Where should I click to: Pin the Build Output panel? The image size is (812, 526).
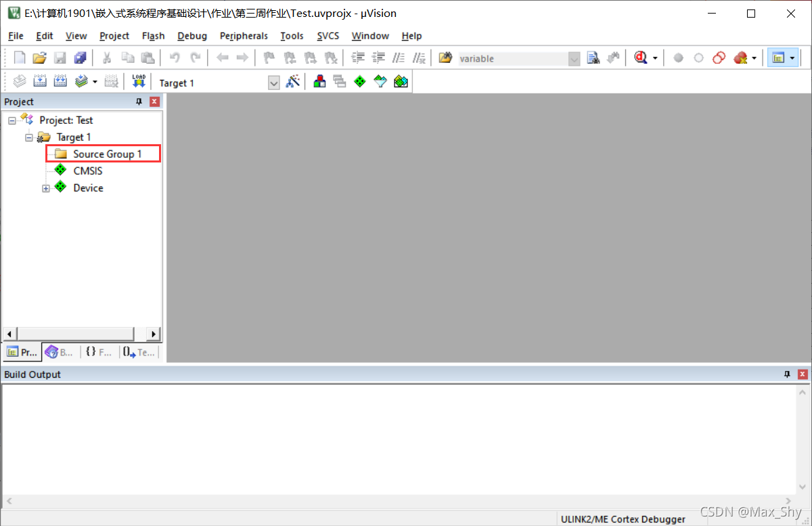[787, 374]
